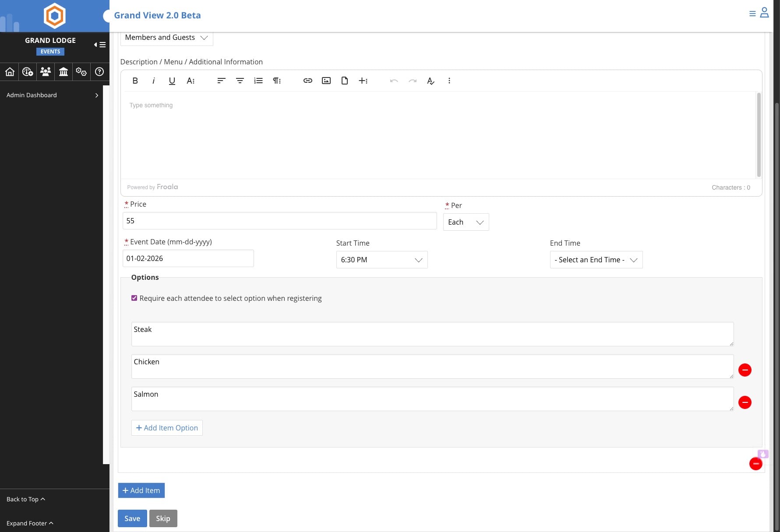This screenshot has height=532, width=780.
Task: Redo edit in editor
Action: 412,81
